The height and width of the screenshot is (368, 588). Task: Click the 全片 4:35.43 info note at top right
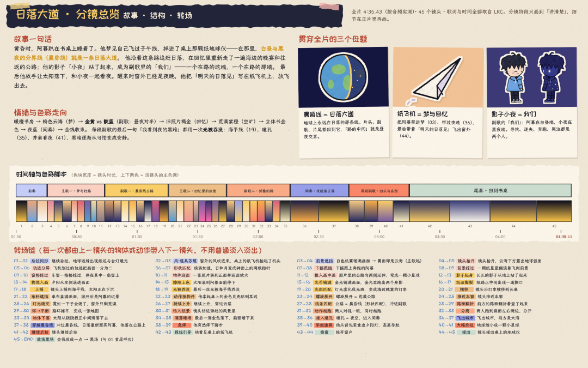click(464, 15)
